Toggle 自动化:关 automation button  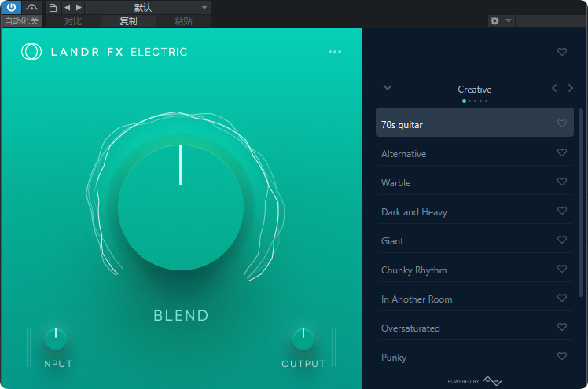[x=21, y=21]
